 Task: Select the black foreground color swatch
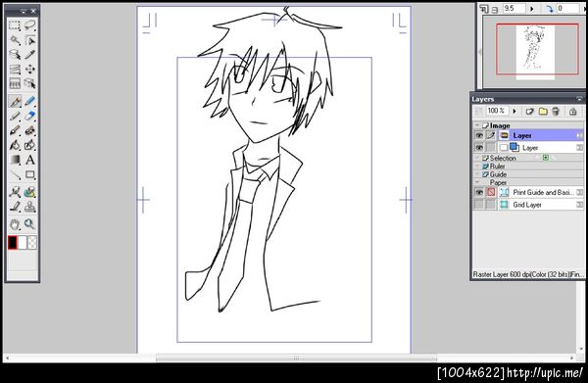(x=13, y=243)
